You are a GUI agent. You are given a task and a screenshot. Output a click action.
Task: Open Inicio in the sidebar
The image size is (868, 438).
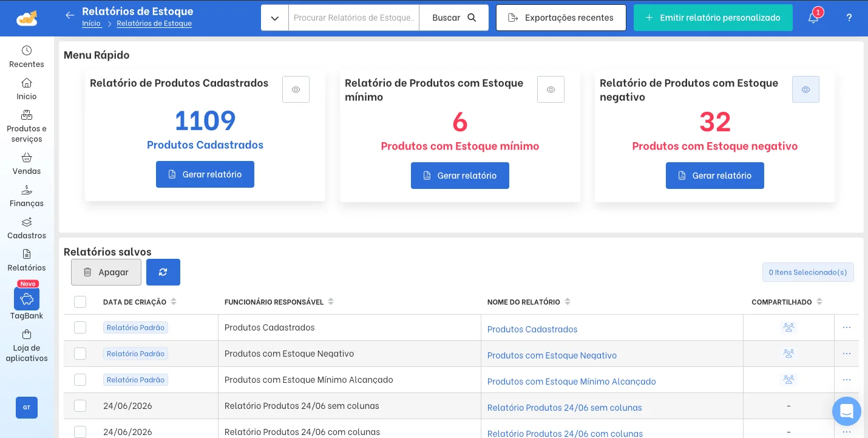[27, 89]
